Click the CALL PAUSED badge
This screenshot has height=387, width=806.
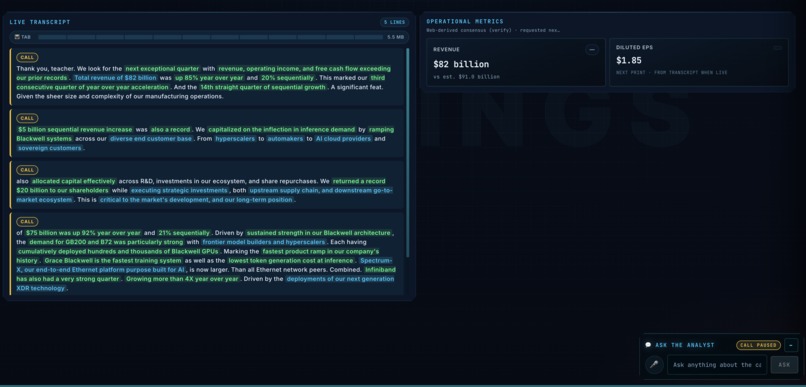point(758,345)
